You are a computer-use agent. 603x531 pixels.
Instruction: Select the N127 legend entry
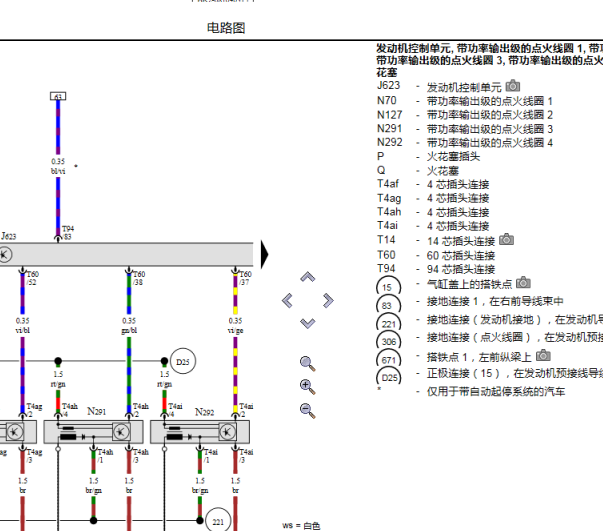[465, 115]
